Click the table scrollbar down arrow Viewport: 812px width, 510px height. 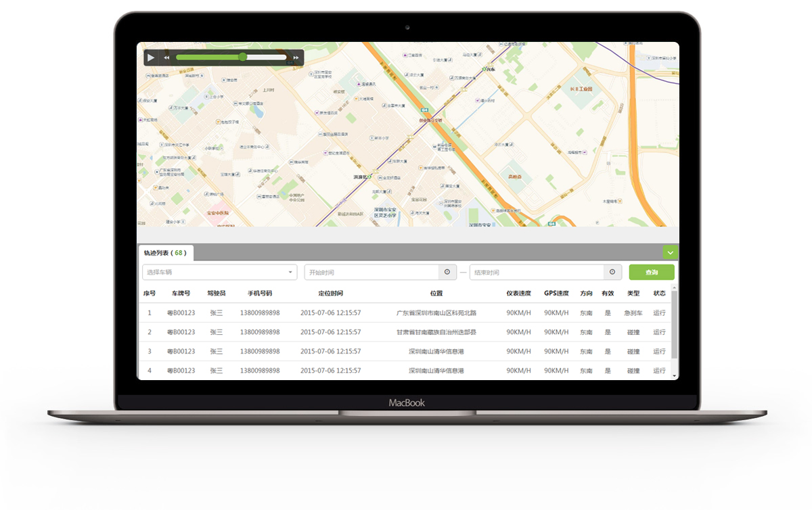pyautogui.click(x=674, y=374)
